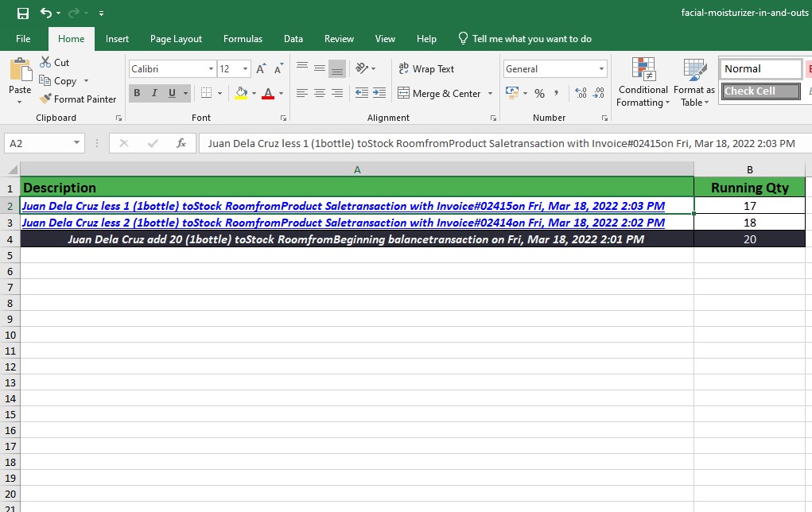Align text right
Screen dimensions: 812x512
click(x=337, y=93)
